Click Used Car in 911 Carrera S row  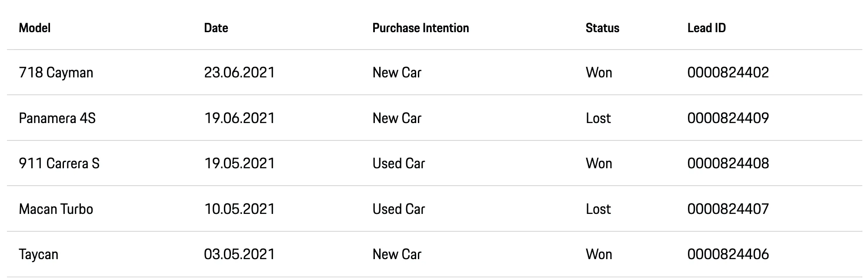click(x=398, y=163)
